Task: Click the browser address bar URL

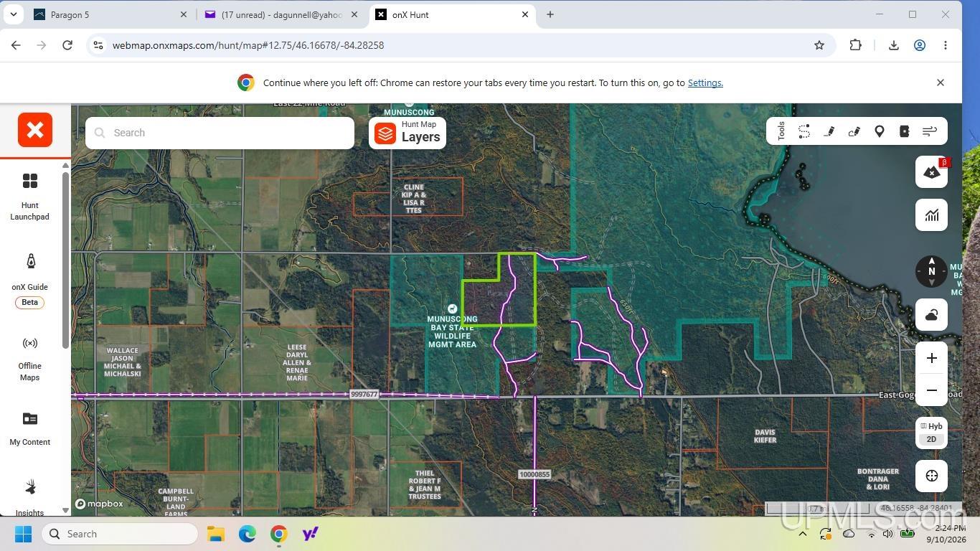Action: 248,45
